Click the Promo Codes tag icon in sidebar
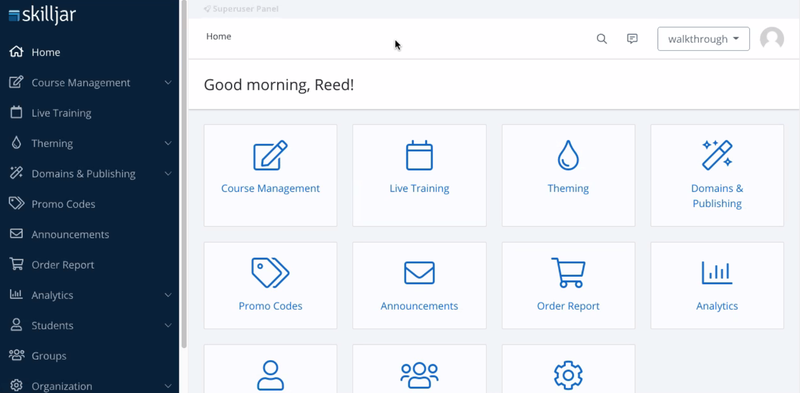800x393 pixels. [16, 204]
